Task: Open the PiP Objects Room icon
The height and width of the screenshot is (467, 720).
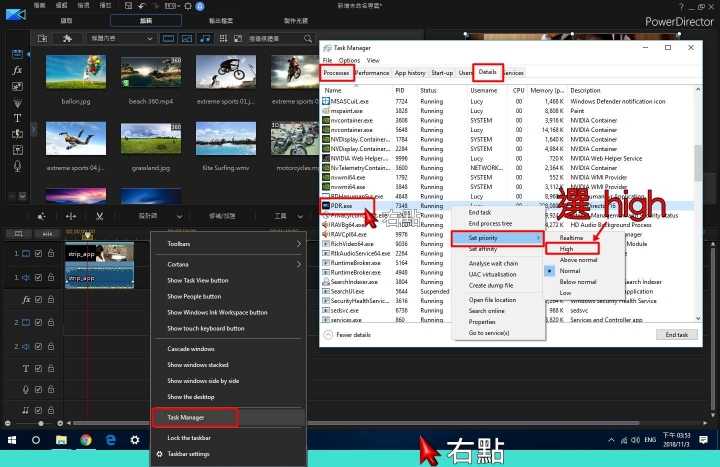Action: click(x=17, y=86)
